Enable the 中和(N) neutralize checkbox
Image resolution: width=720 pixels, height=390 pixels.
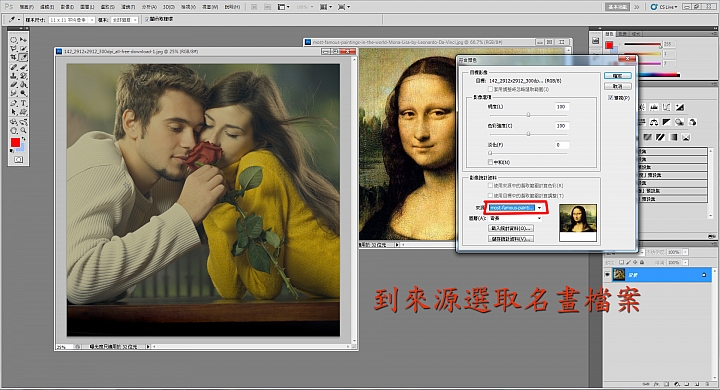[490, 162]
